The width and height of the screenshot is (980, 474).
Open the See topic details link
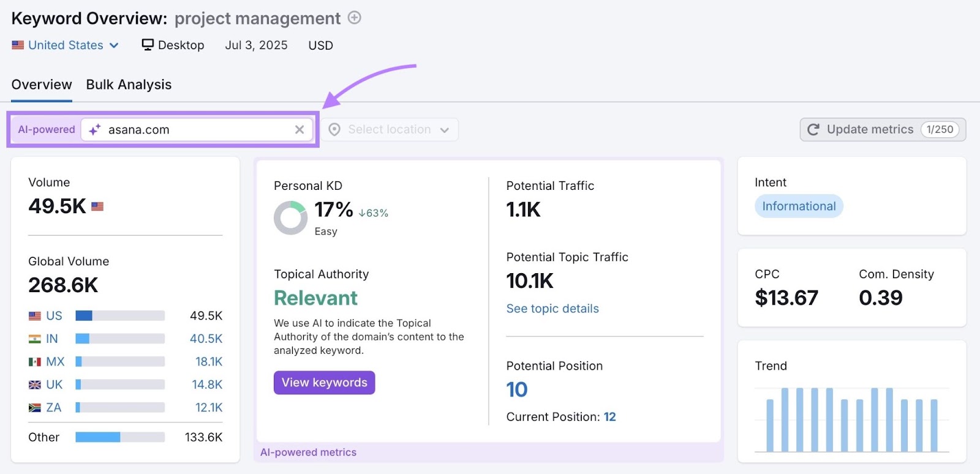click(552, 309)
